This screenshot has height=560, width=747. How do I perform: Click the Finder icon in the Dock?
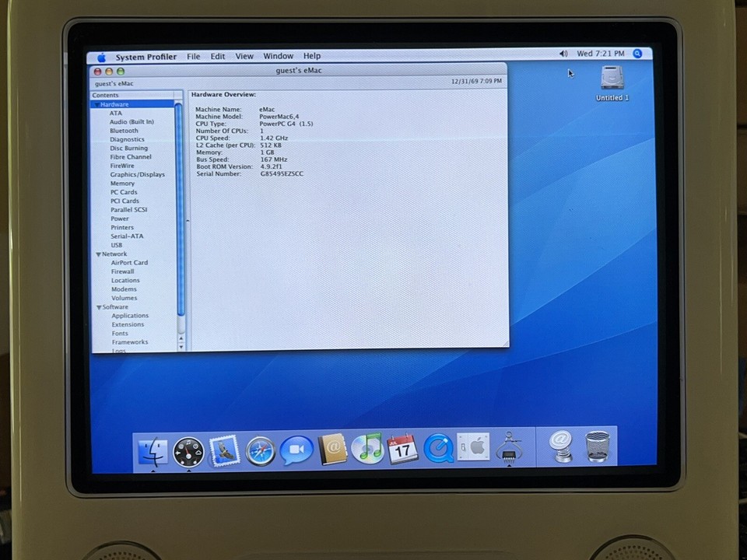click(x=153, y=448)
